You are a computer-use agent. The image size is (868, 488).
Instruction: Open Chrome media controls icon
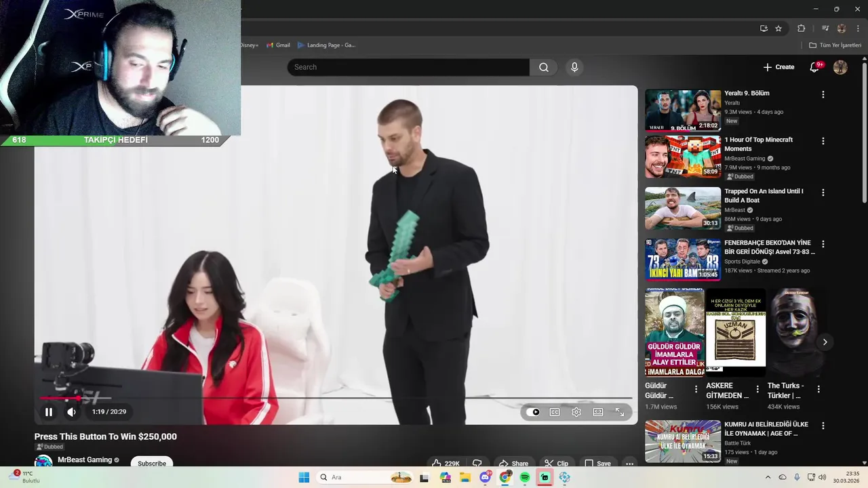[825, 28]
